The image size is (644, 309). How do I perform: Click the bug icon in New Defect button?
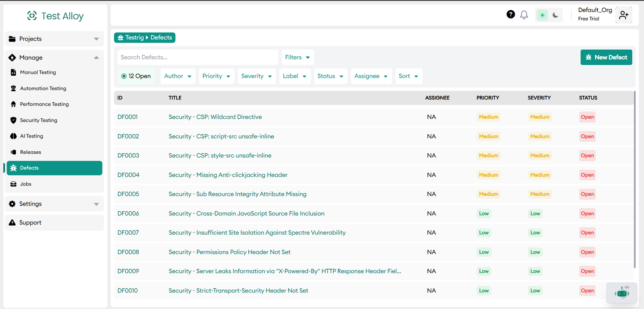(x=588, y=58)
